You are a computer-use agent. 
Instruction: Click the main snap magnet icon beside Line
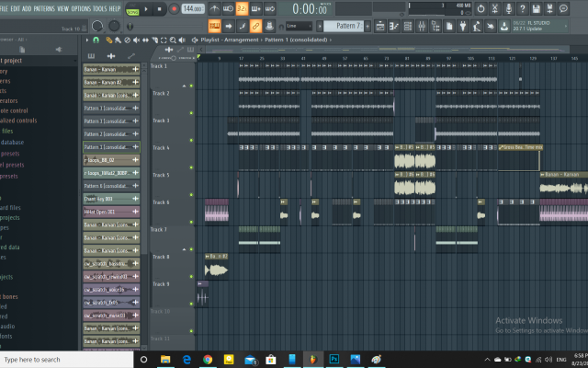(281, 27)
